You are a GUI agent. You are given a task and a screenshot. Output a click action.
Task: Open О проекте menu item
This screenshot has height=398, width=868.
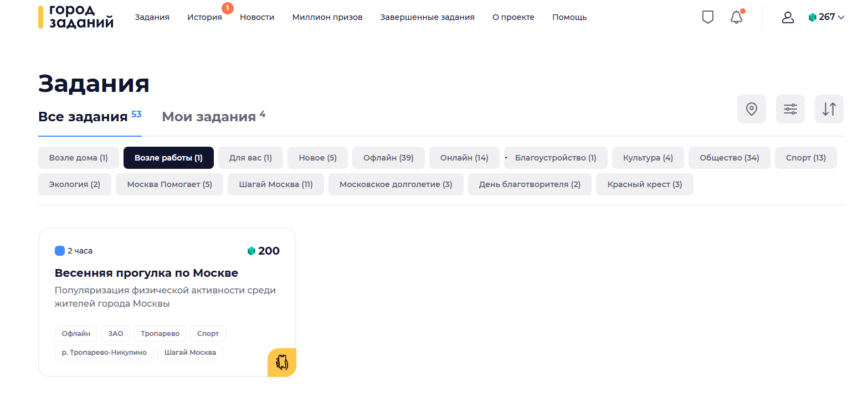[x=513, y=17]
